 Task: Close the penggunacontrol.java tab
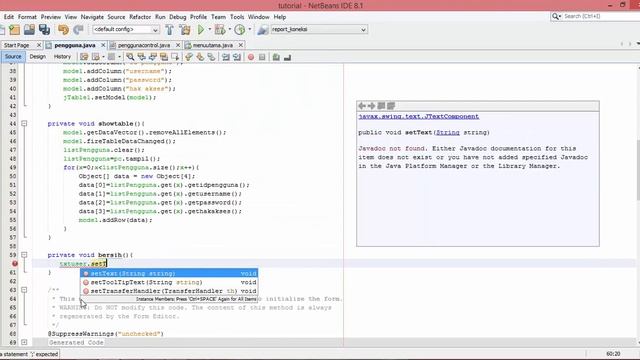[178, 45]
